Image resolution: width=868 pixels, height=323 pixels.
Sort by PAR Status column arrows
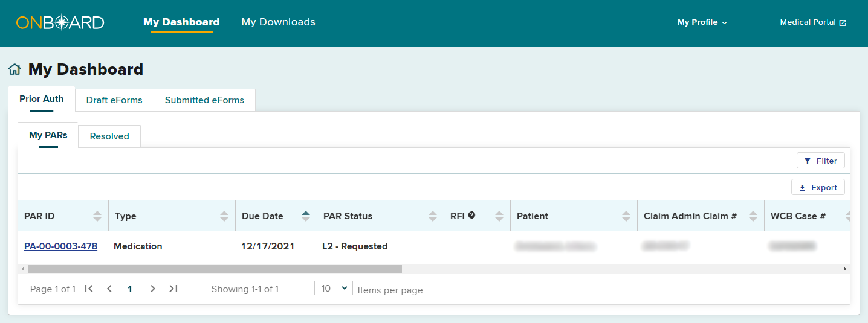click(433, 216)
